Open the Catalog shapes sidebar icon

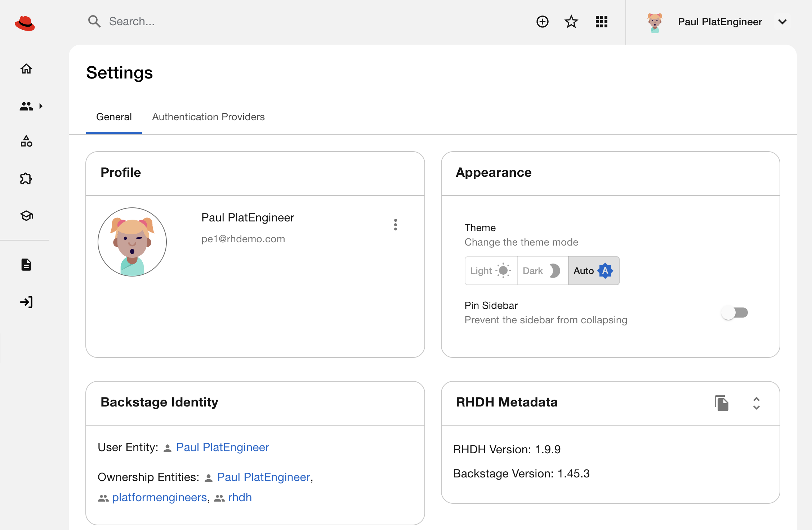tap(26, 141)
